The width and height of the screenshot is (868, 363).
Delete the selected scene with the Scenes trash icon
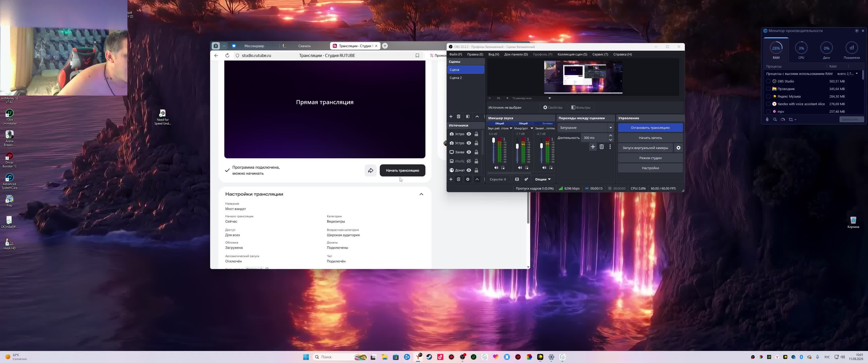pyautogui.click(x=458, y=116)
